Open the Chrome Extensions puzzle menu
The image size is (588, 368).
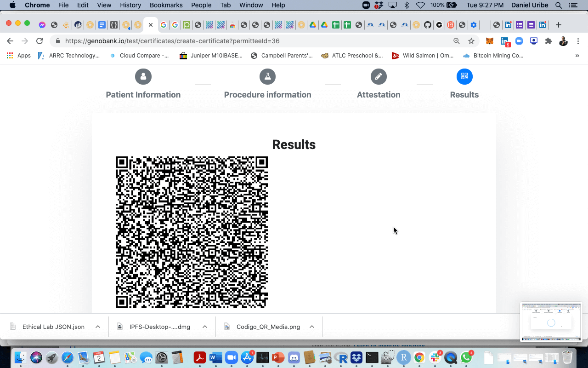tap(548, 41)
